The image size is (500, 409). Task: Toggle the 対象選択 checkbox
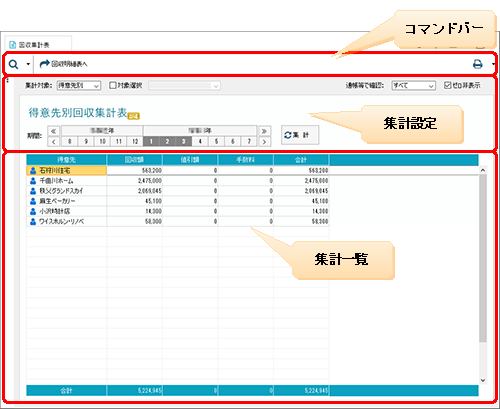pos(113,85)
